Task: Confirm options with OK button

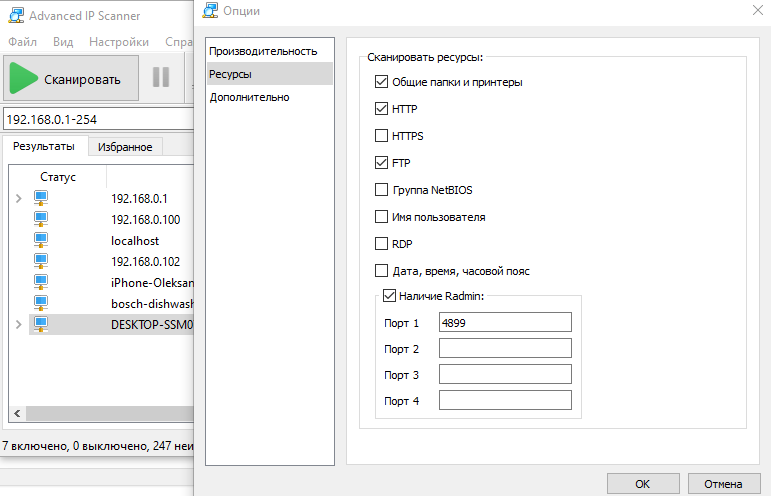Action: click(643, 484)
